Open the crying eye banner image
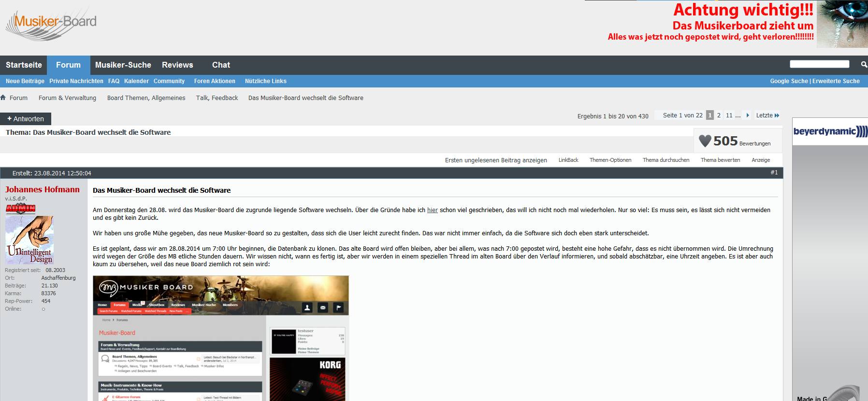This screenshot has width=868, height=401. click(x=842, y=24)
